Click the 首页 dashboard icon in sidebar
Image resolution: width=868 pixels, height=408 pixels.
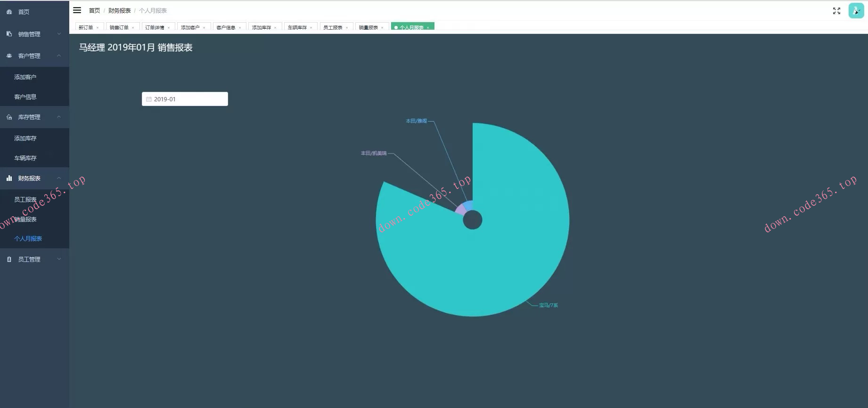tap(9, 12)
